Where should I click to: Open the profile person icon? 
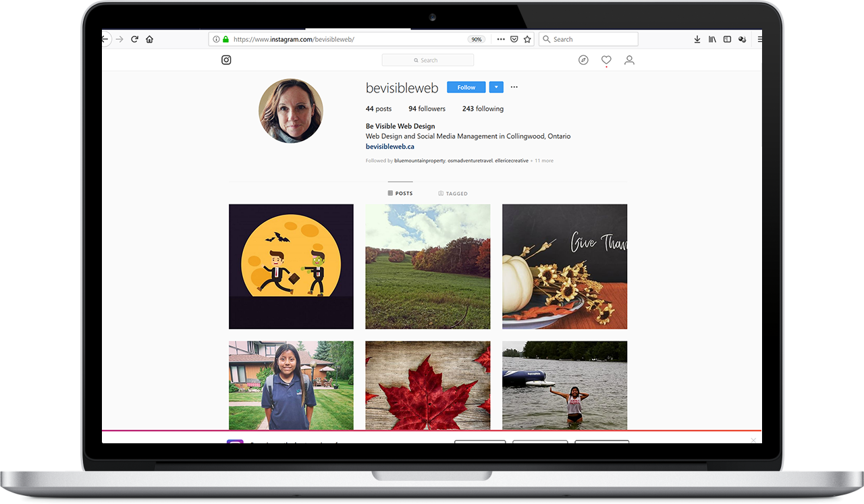(x=629, y=60)
